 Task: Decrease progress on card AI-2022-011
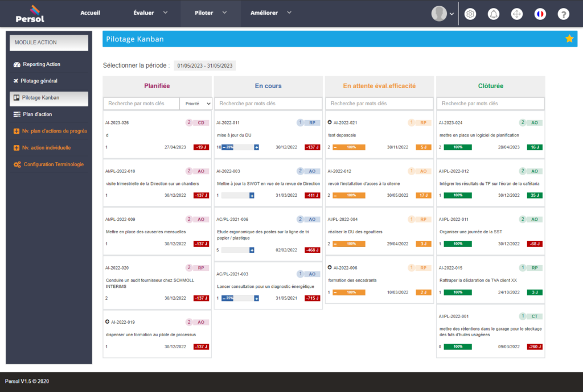(223, 147)
